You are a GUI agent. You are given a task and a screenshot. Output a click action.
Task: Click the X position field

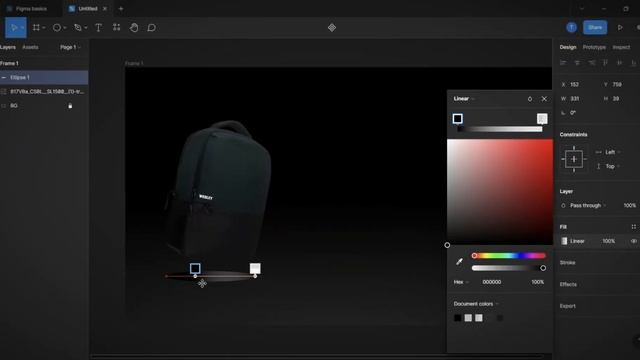(x=575, y=84)
